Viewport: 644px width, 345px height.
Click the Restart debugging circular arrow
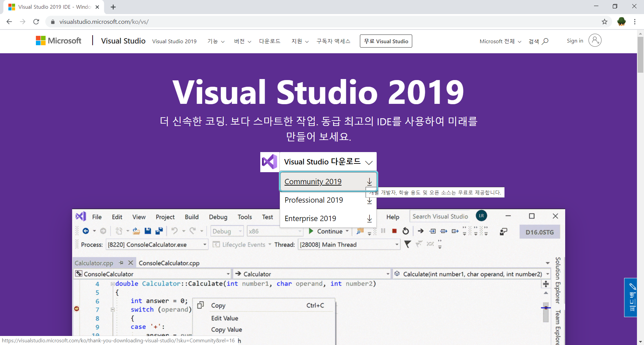click(406, 231)
